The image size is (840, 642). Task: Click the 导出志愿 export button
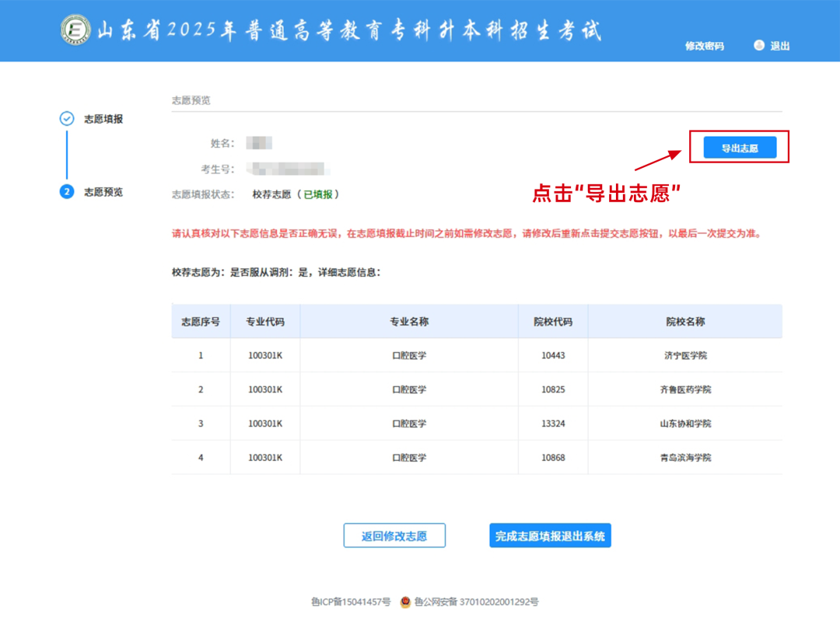point(739,147)
